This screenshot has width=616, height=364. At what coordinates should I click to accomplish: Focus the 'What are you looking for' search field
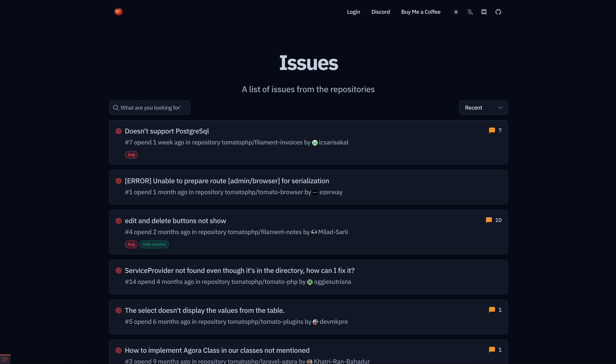pos(152,108)
